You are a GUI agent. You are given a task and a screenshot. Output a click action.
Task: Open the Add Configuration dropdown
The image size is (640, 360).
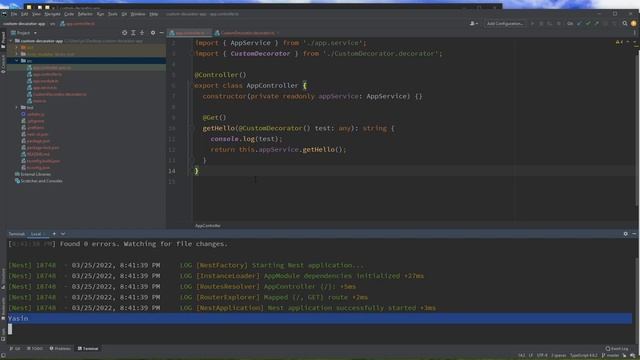click(505, 24)
